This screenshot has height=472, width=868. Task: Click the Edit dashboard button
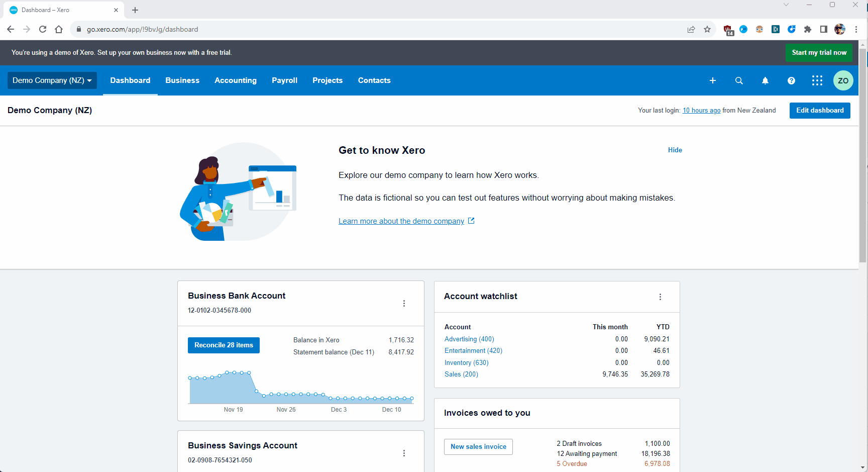click(x=820, y=111)
